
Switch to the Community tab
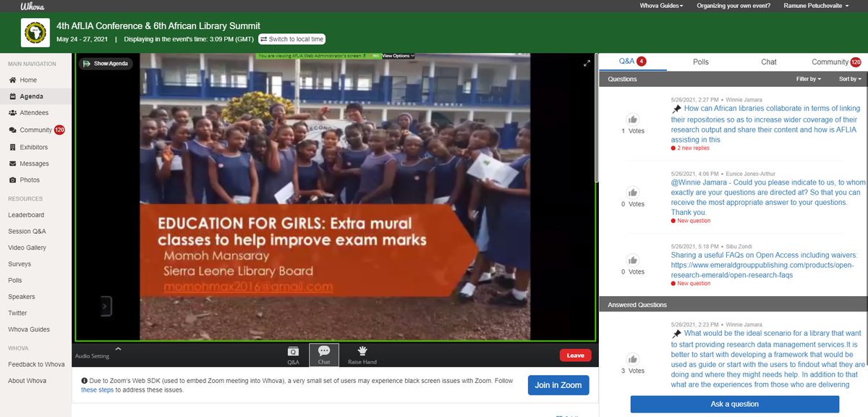pos(835,62)
